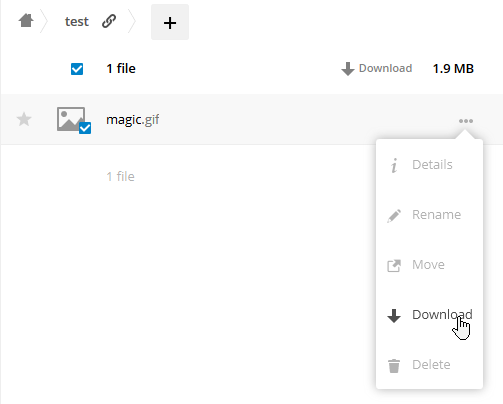Choose Details from the context menu
The width and height of the screenshot is (503, 404).
pos(429,165)
